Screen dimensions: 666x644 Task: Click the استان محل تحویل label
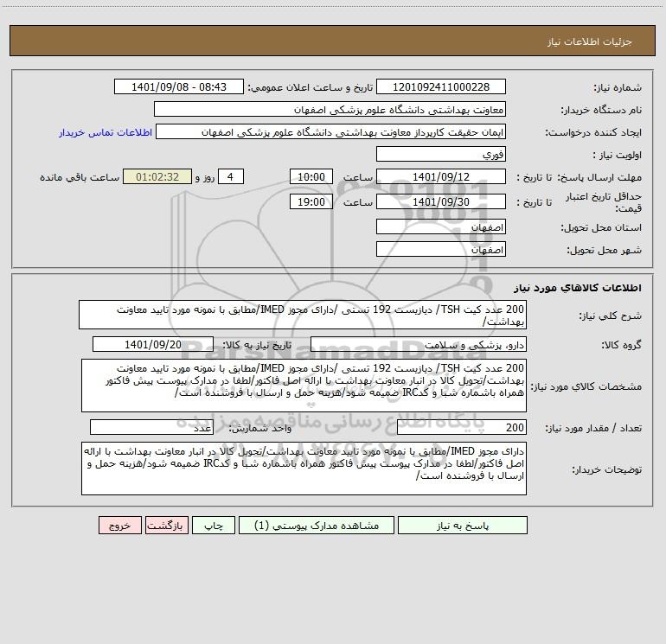(x=601, y=227)
